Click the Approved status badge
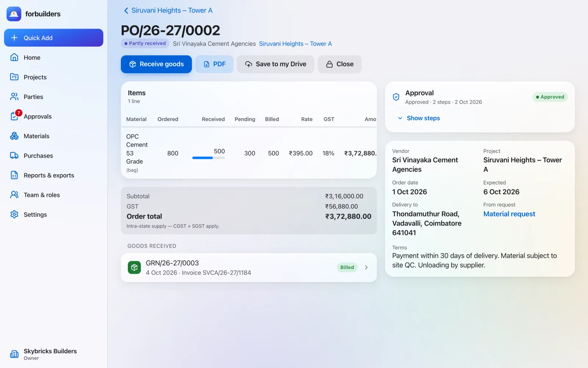The image size is (588, 368). tap(550, 97)
